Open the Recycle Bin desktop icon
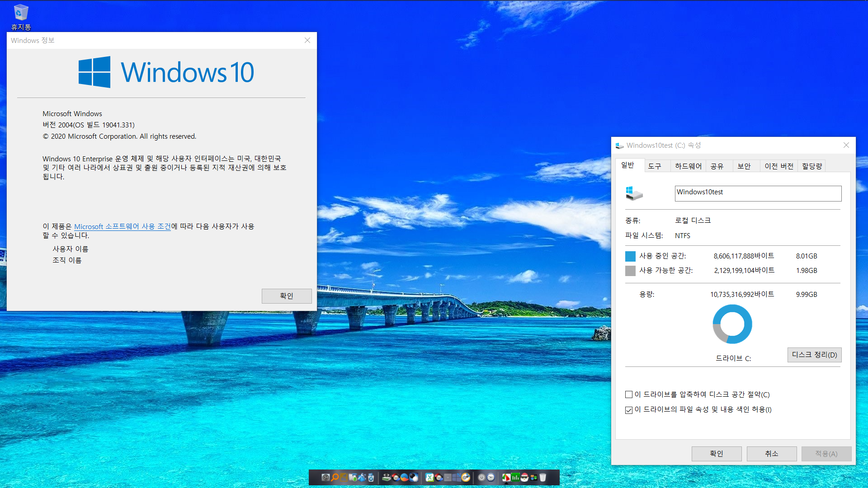The image size is (868, 488). tap(21, 17)
